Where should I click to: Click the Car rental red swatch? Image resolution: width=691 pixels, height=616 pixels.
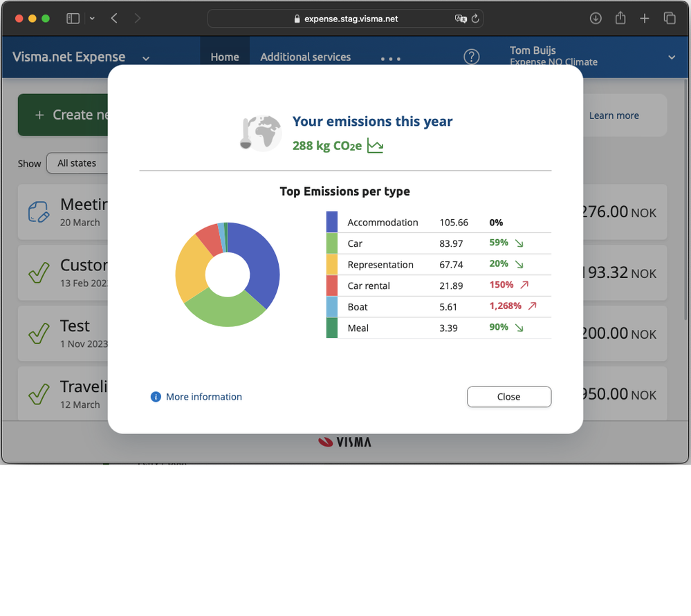(x=332, y=286)
